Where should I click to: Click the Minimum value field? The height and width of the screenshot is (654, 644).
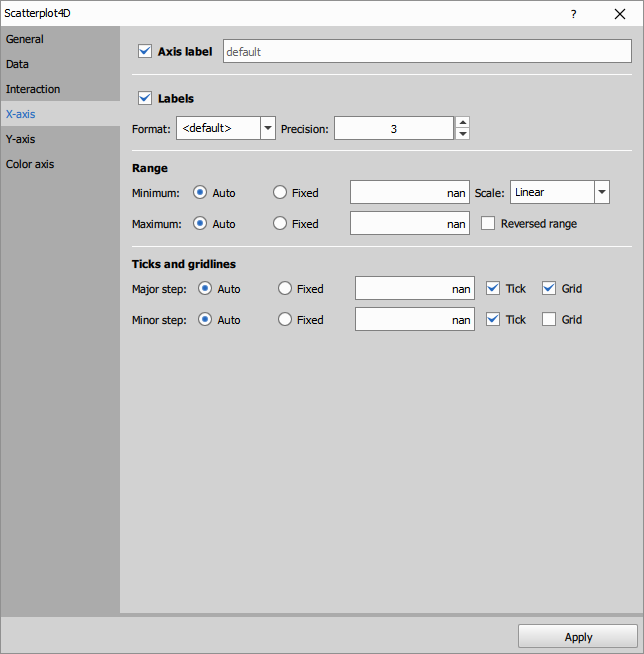(x=410, y=192)
